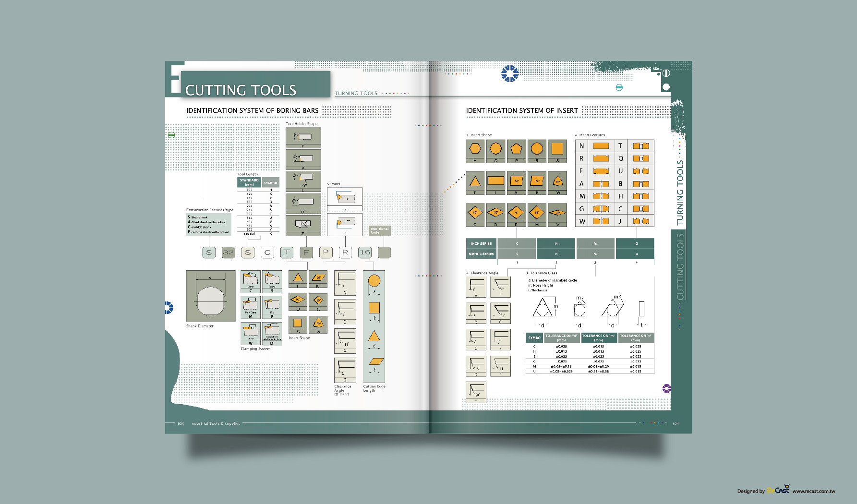Select the Clamp type C clamping tile
857x504 pixels.
pos(250,282)
